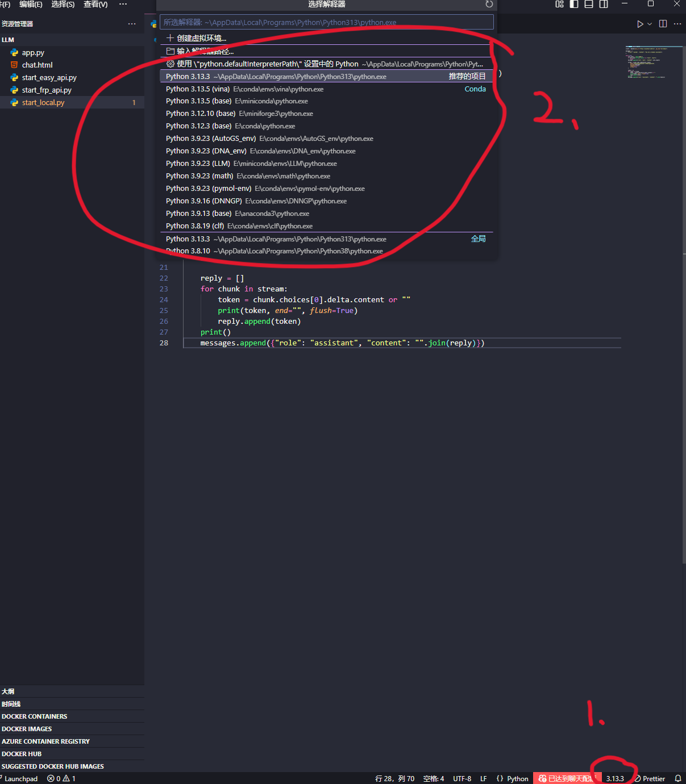Image resolution: width=686 pixels, height=784 pixels.
Task: Select Python 3.9.23 (pymol-env) interpreter
Action: [326, 189]
